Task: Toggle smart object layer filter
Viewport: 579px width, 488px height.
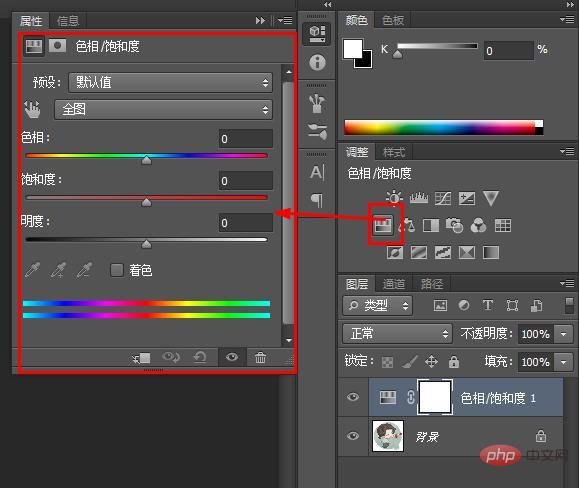Action: [536, 305]
